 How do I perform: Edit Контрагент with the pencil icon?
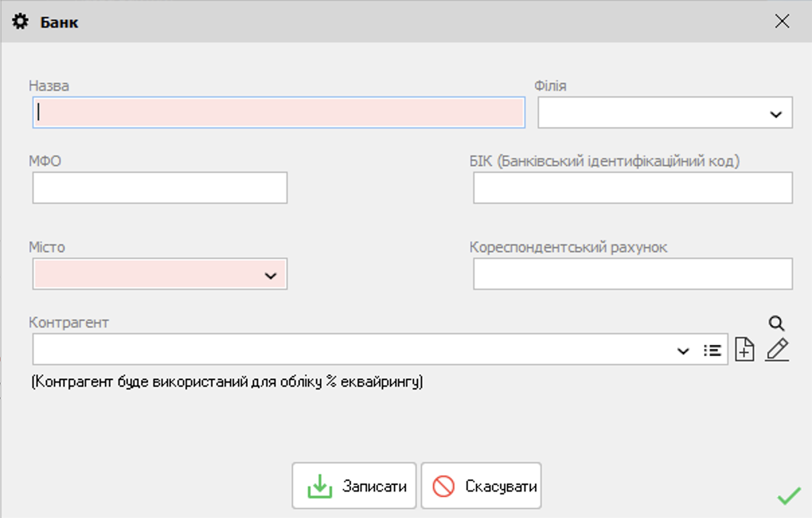(777, 350)
